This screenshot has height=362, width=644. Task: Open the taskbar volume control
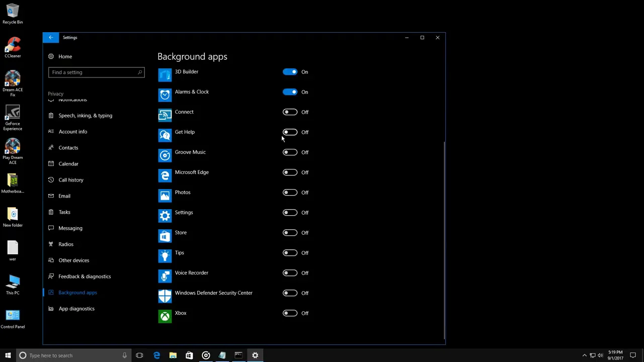pos(600,355)
